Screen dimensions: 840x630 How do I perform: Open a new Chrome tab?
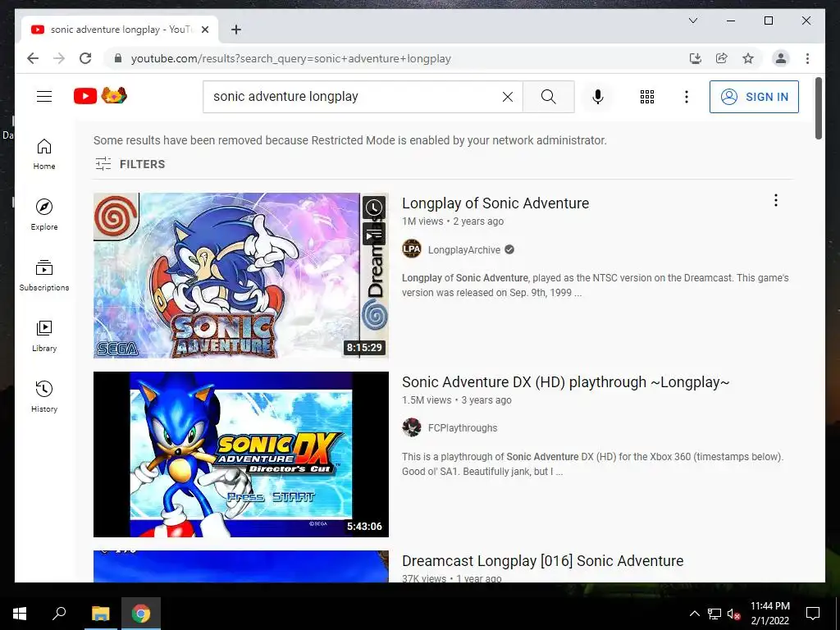click(x=236, y=30)
